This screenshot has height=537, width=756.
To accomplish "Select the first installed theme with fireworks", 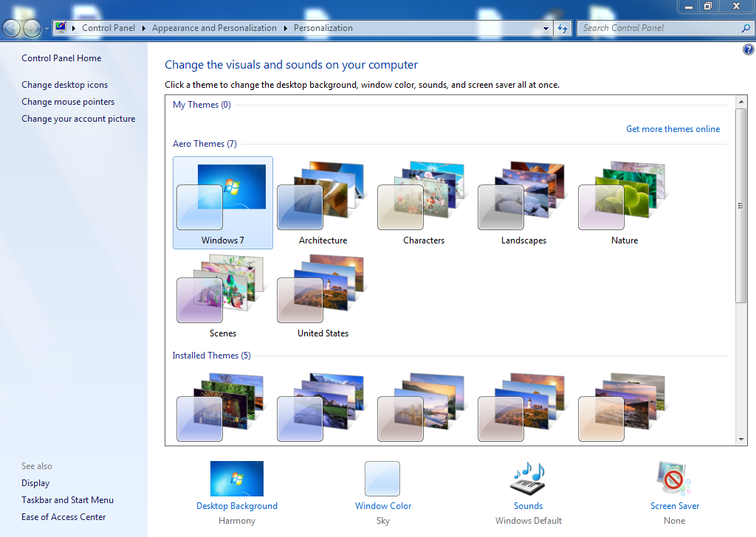I will pos(221,407).
